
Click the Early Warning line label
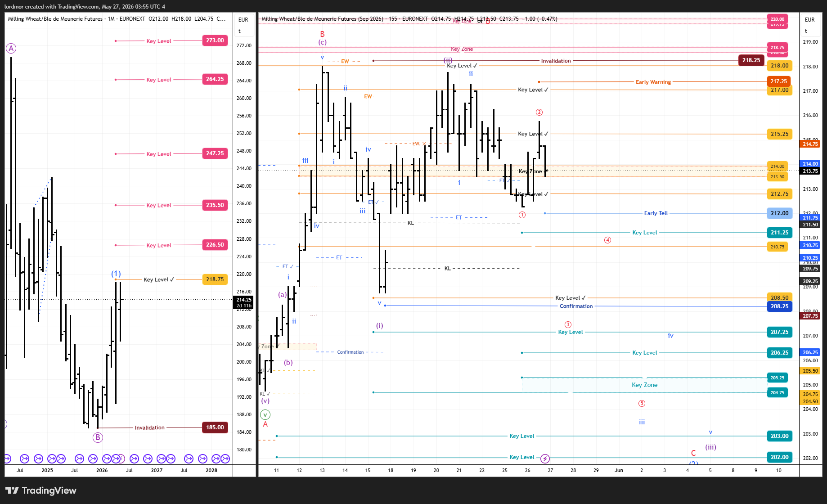653,82
